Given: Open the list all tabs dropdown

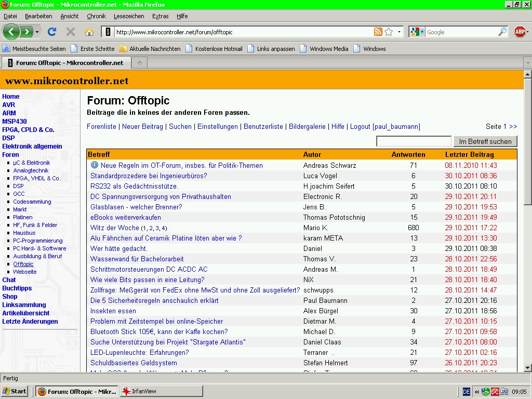Looking at the screenshot, I should point(527,62).
